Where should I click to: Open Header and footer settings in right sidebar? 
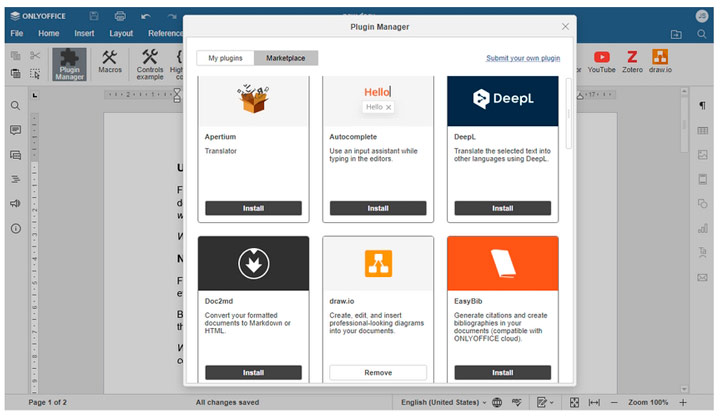pos(702,179)
